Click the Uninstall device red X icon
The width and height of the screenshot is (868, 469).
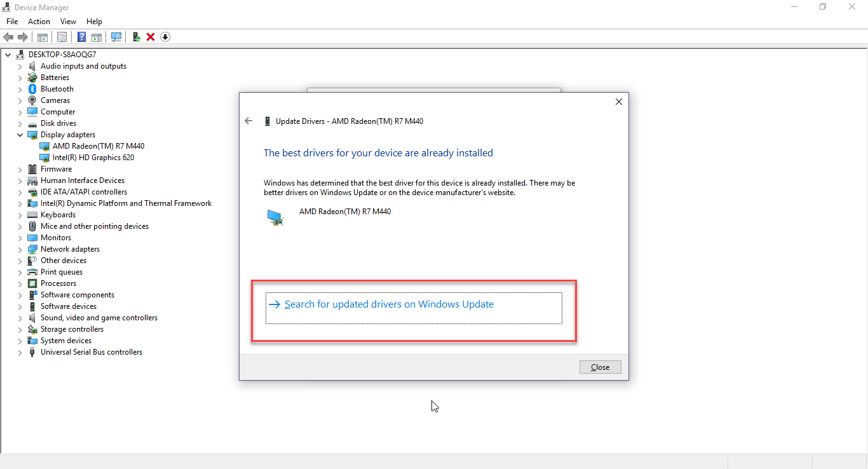tap(151, 37)
